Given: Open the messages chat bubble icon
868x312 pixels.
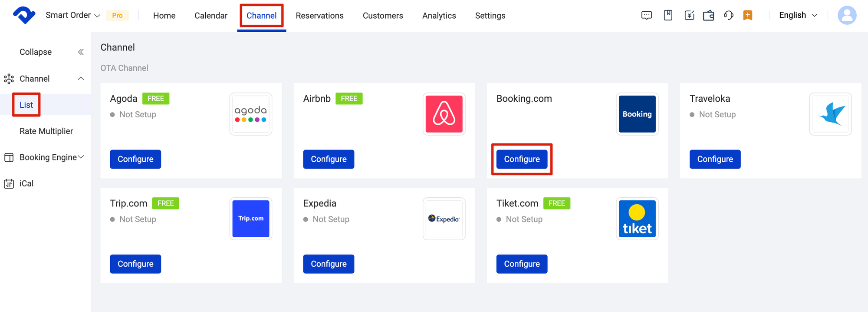Looking at the screenshot, I should click(646, 16).
